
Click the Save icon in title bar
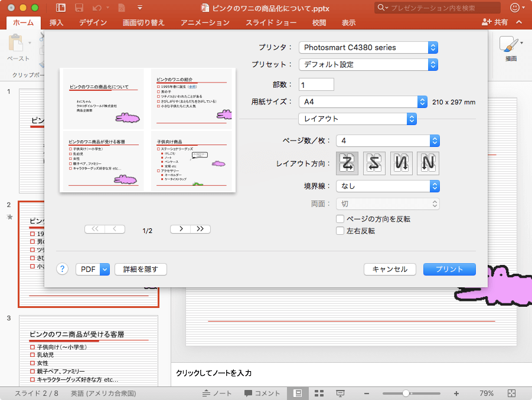(x=79, y=8)
